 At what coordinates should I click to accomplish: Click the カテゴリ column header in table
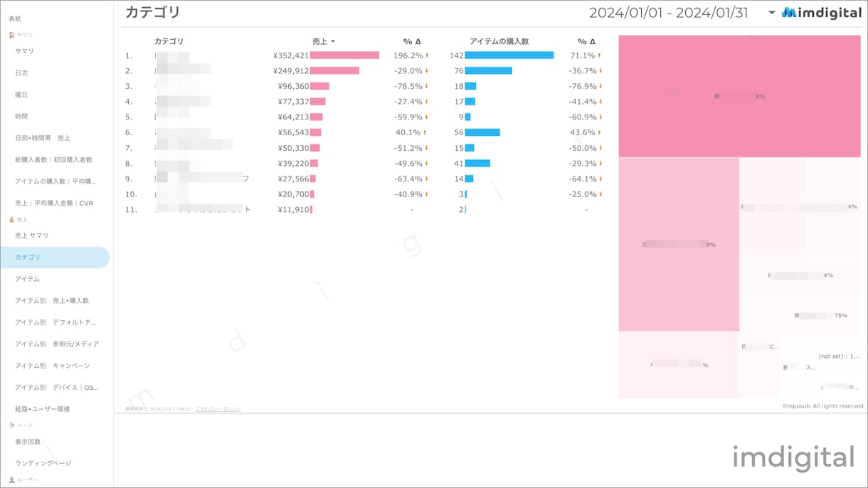point(169,41)
